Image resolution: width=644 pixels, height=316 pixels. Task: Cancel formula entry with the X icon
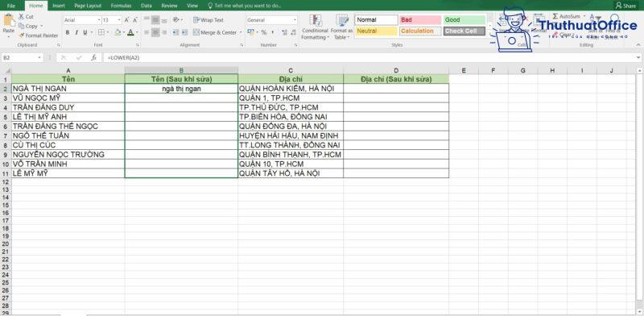(64, 58)
